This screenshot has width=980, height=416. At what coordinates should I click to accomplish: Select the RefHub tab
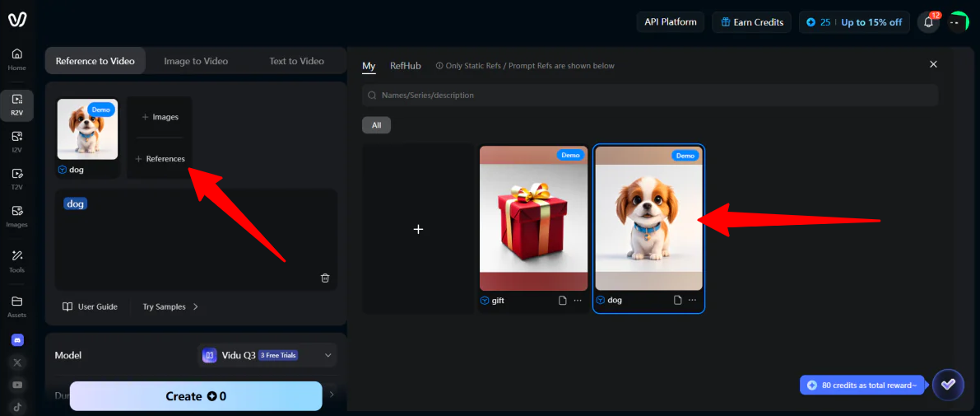pyautogui.click(x=405, y=66)
